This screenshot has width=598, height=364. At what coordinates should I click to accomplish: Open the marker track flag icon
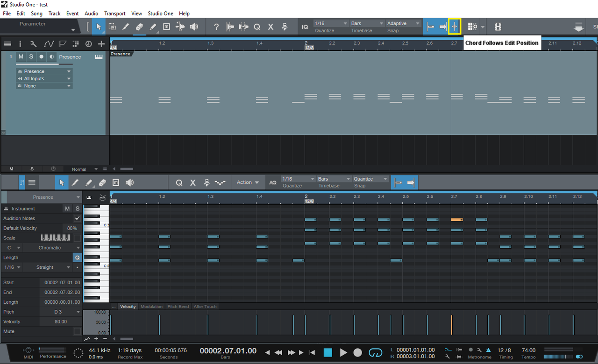(x=62, y=44)
